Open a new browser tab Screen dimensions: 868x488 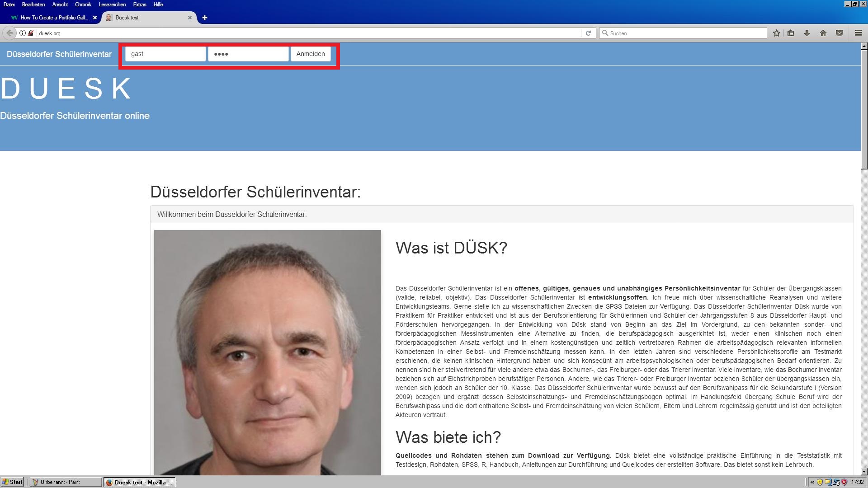coord(204,18)
